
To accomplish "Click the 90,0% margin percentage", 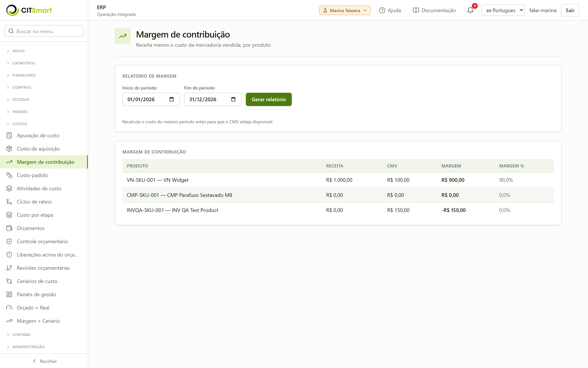I will pyautogui.click(x=506, y=180).
